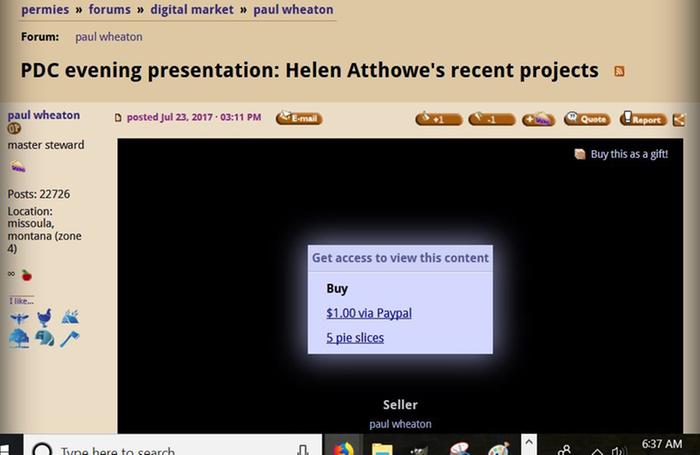
Task: Click the Quote button on the post
Action: point(587,119)
